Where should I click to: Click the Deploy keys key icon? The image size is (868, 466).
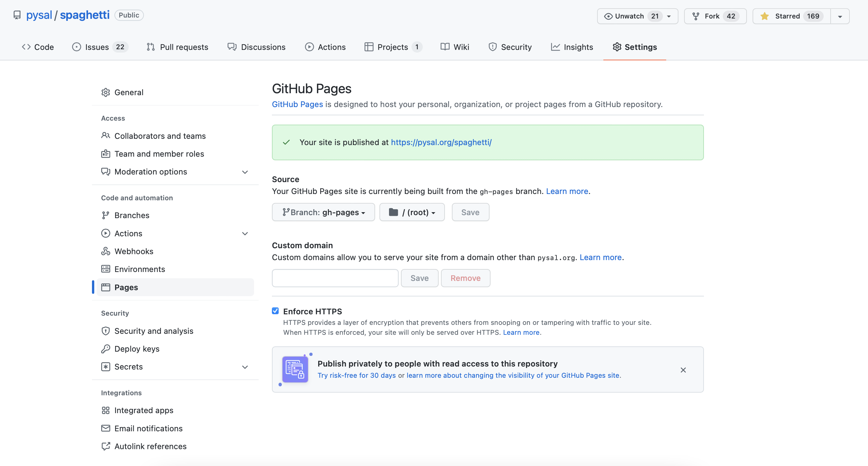pos(106,349)
